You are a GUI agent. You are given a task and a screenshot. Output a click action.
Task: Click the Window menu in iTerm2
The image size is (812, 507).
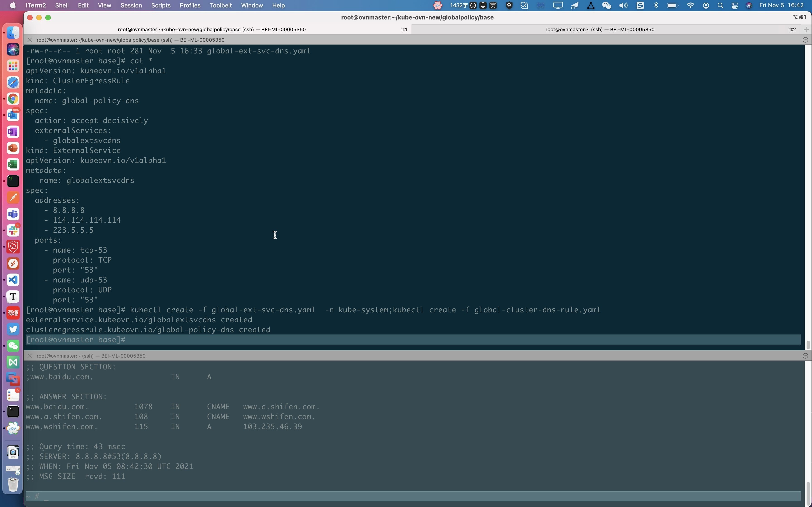[x=251, y=5]
